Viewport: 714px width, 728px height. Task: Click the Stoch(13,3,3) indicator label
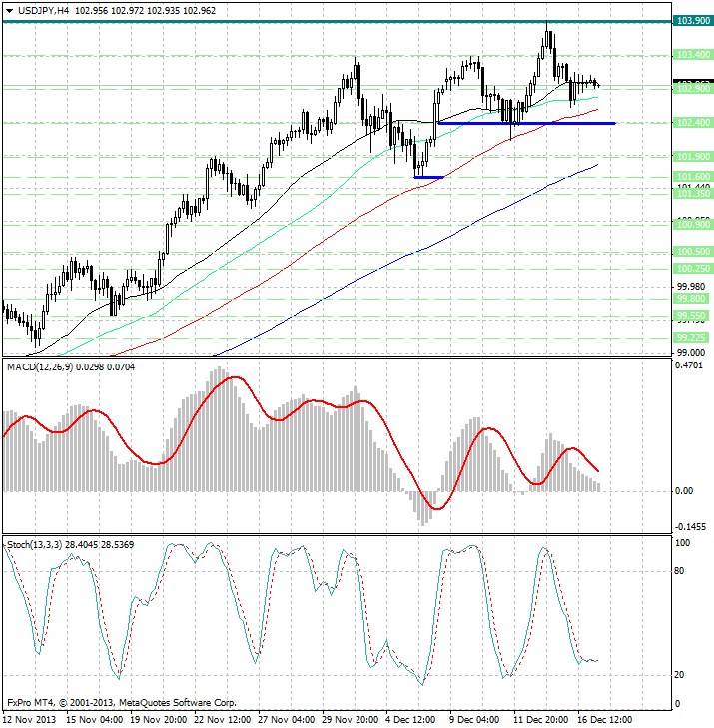pyautogui.click(x=34, y=544)
